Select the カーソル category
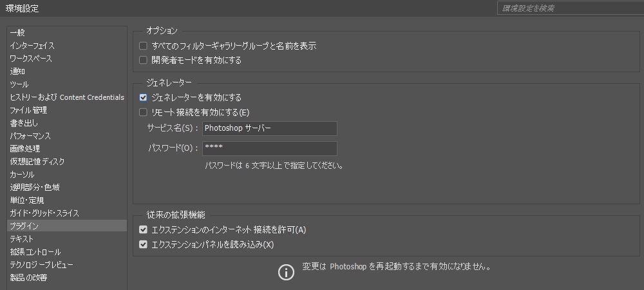Viewport: 644px width, 290px height. 67,175
